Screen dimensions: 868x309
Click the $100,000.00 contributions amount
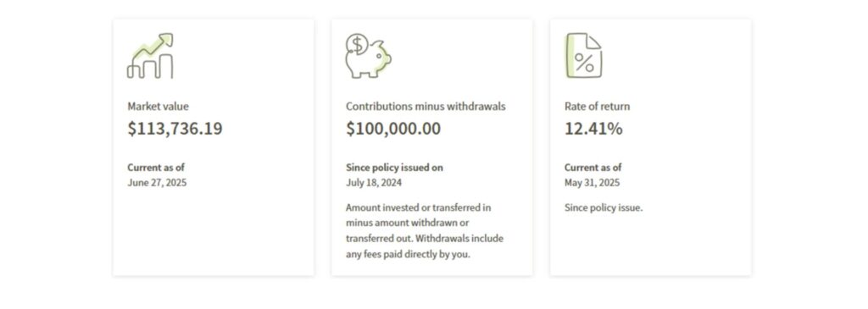tap(393, 128)
